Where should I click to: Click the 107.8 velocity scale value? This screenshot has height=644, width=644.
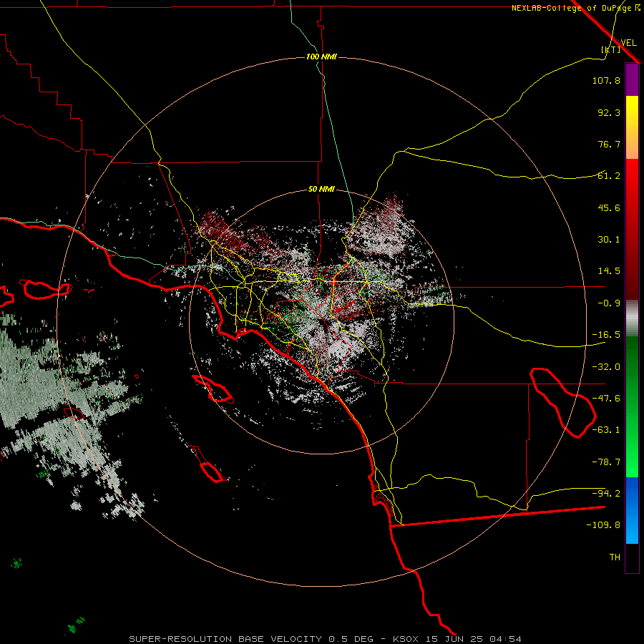606,80
